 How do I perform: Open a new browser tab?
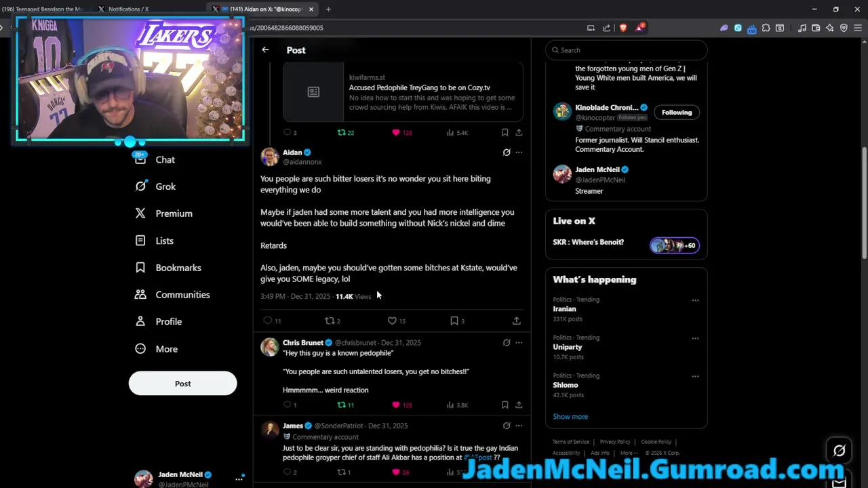(328, 9)
